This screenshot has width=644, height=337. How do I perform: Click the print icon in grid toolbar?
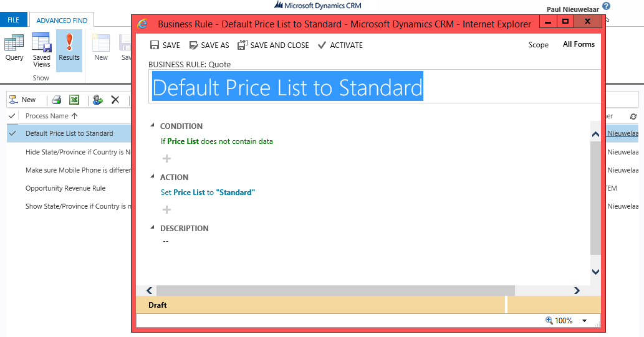(57, 100)
